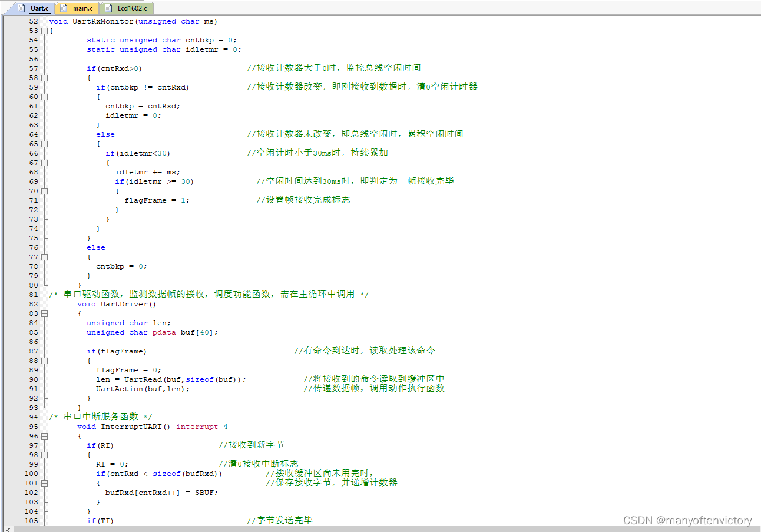
Task: Click the file icon on the Lcd1602.c tab
Action: [x=108, y=8]
